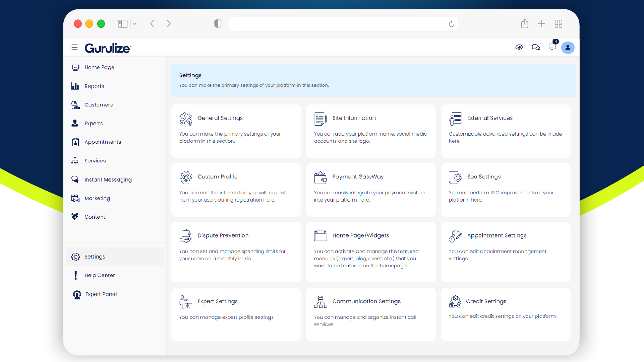Screen dimensions: 644x362
Task: Click the Appointments calendar icon
Action: point(75,142)
